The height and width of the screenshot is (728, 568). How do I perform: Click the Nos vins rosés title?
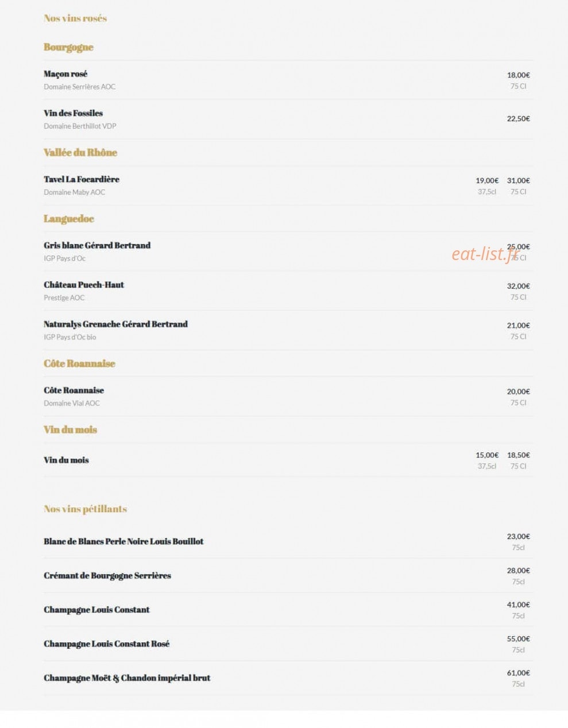75,18
